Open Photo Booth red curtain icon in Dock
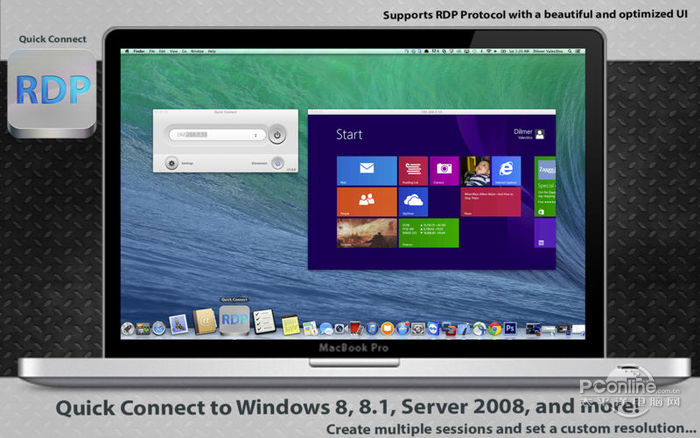700x438 pixels. tap(356, 329)
